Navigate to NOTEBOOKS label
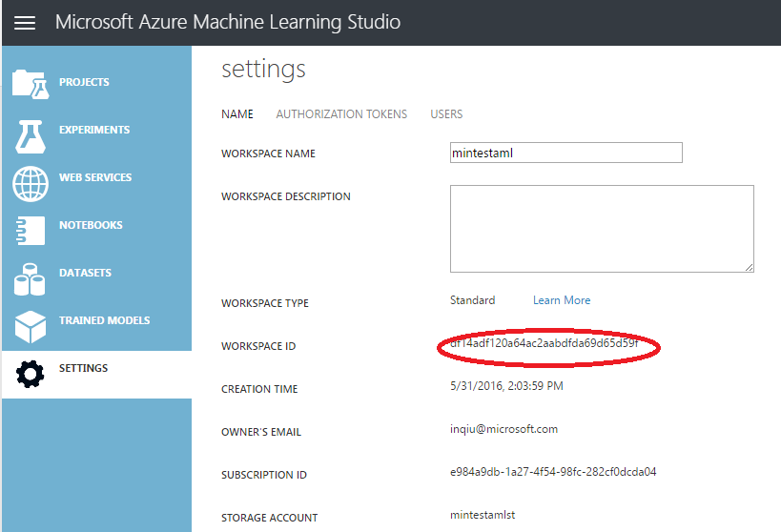 [91, 225]
